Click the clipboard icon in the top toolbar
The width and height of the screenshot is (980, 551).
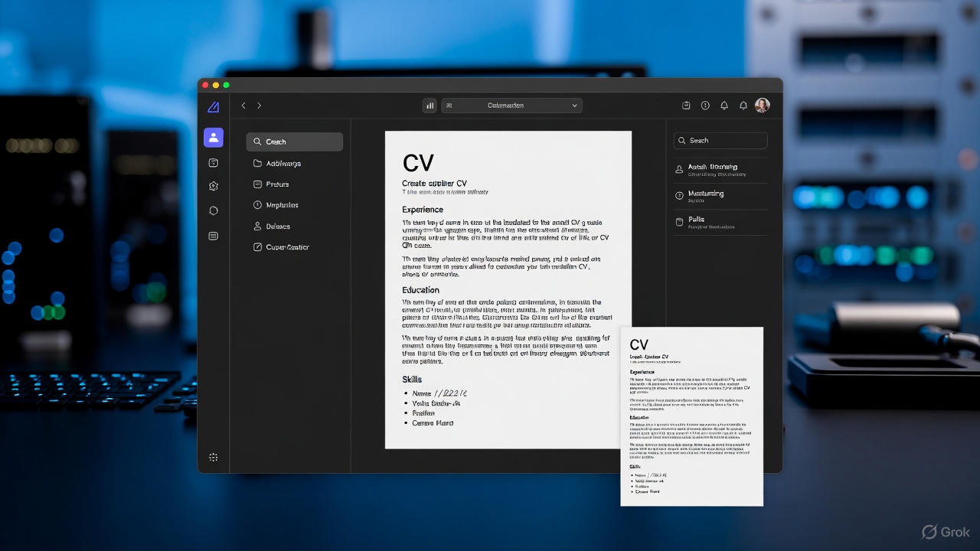pyautogui.click(x=686, y=106)
